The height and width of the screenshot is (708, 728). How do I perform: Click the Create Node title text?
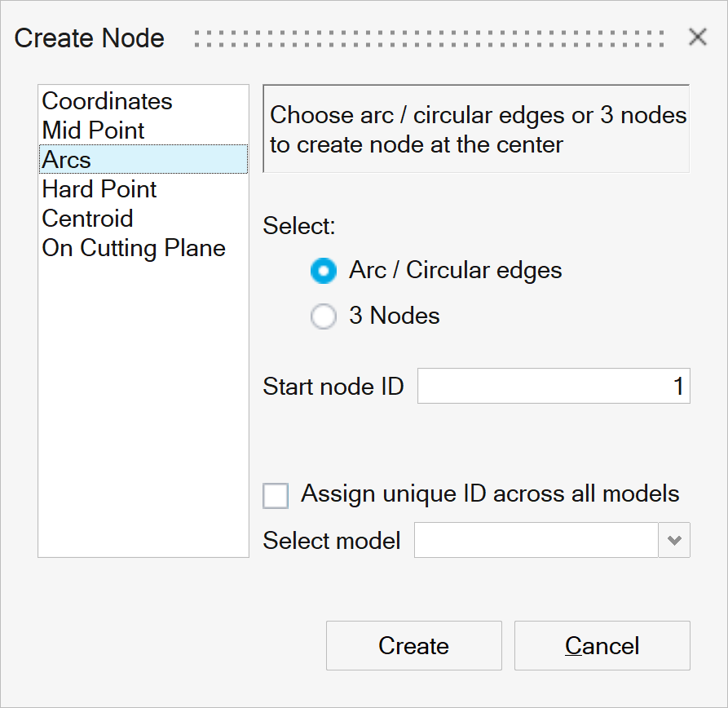point(90,38)
